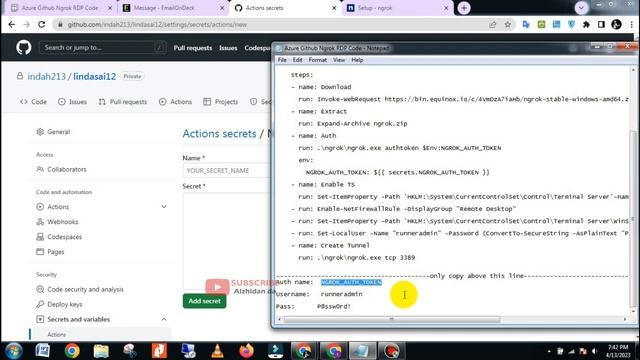Screen dimensions: 640x360
Task: Open the tab search dropdown arrow
Action: pyautogui.click(x=581, y=8)
